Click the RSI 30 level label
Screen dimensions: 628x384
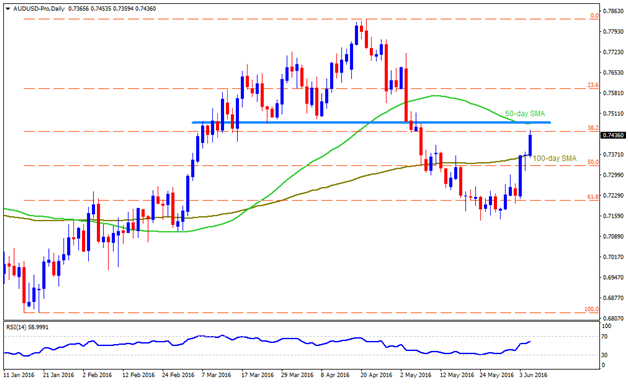point(605,355)
